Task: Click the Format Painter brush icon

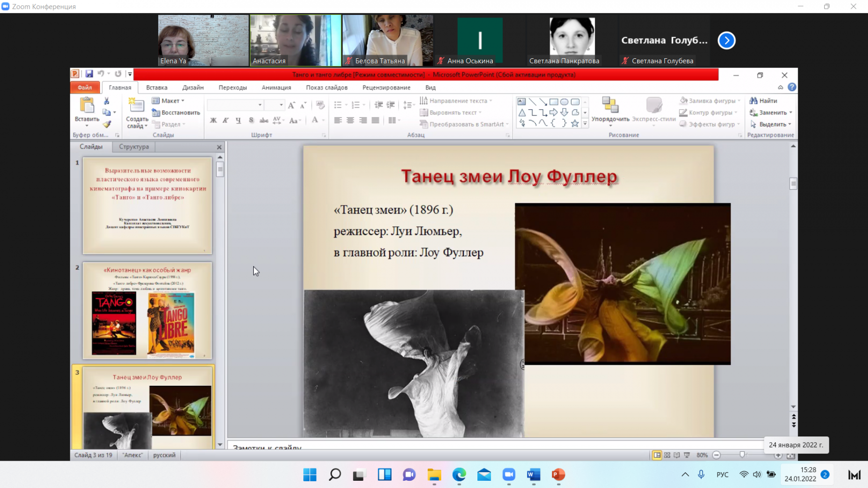Action: [x=107, y=124]
